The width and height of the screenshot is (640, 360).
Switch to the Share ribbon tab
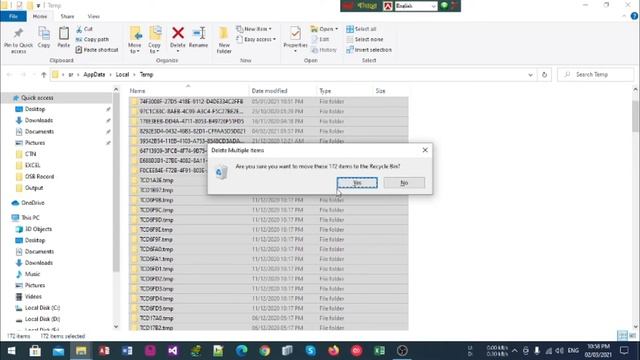coord(67,16)
